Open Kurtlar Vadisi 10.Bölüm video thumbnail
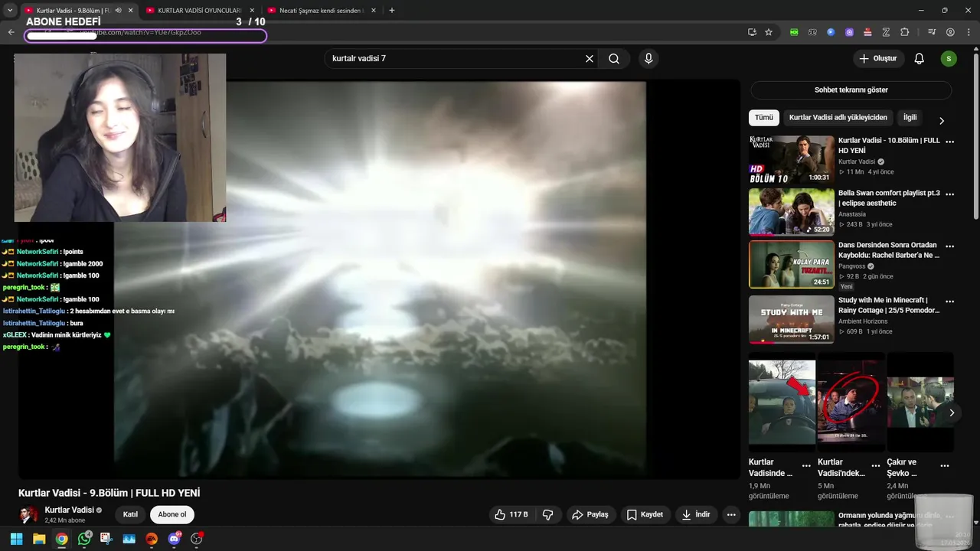 click(792, 160)
